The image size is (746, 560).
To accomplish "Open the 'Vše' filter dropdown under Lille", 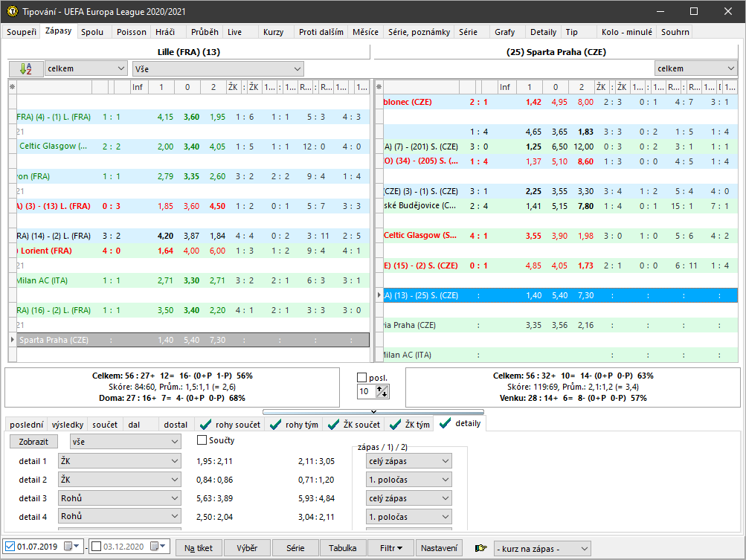I will click(217, 68).
